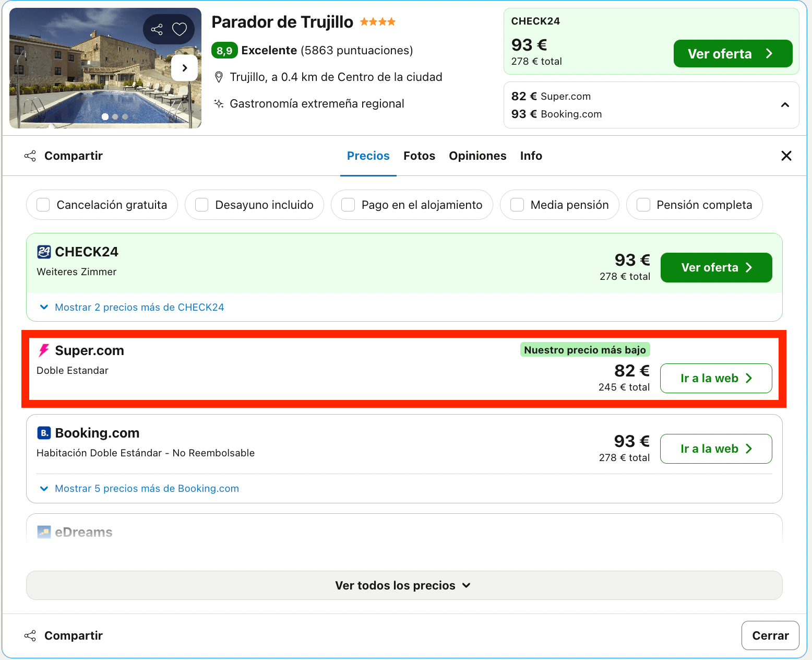Click Habitación Doble Estándar - No Reembolsable text
The height and width of the screenshot is (660, 812).
click(146, 453)
